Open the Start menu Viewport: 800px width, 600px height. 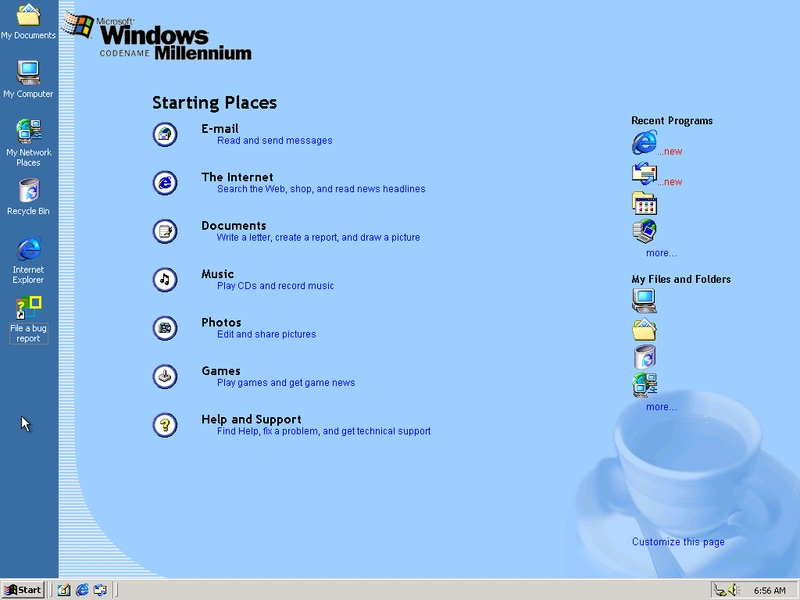point(22,589)
